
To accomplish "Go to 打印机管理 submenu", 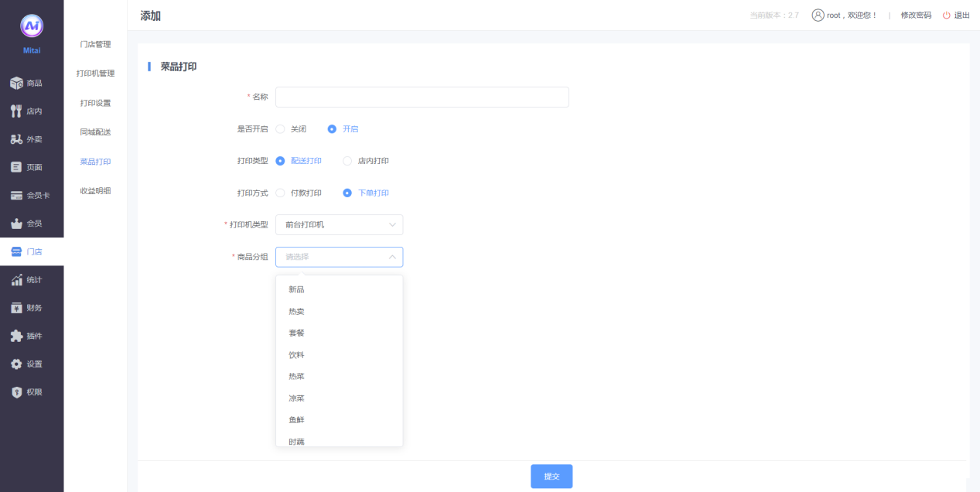I will [x=95, y=73].
